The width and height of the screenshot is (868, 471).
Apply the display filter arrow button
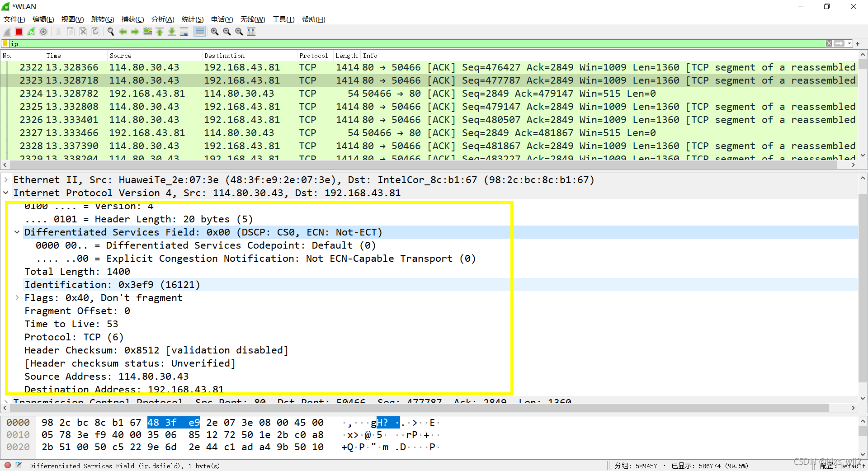840,44
